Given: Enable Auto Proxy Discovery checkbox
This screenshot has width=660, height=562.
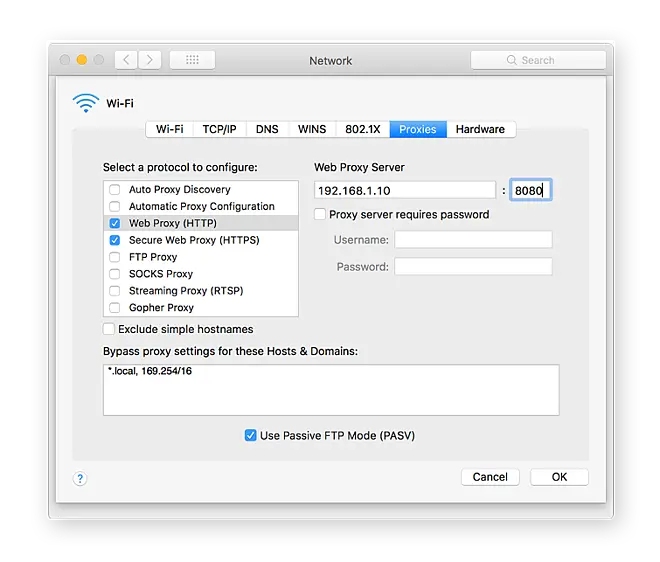Looking at the screenshot, I should coord(115,190).
